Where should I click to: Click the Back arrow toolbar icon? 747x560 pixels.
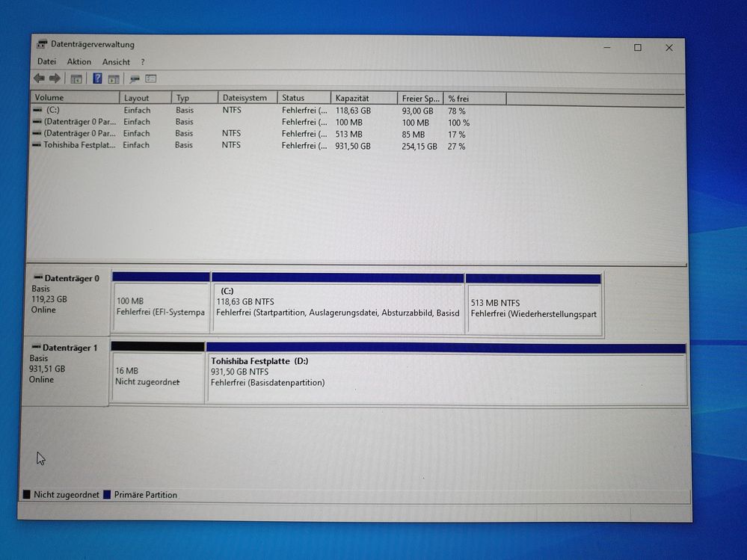coord(39,79)
